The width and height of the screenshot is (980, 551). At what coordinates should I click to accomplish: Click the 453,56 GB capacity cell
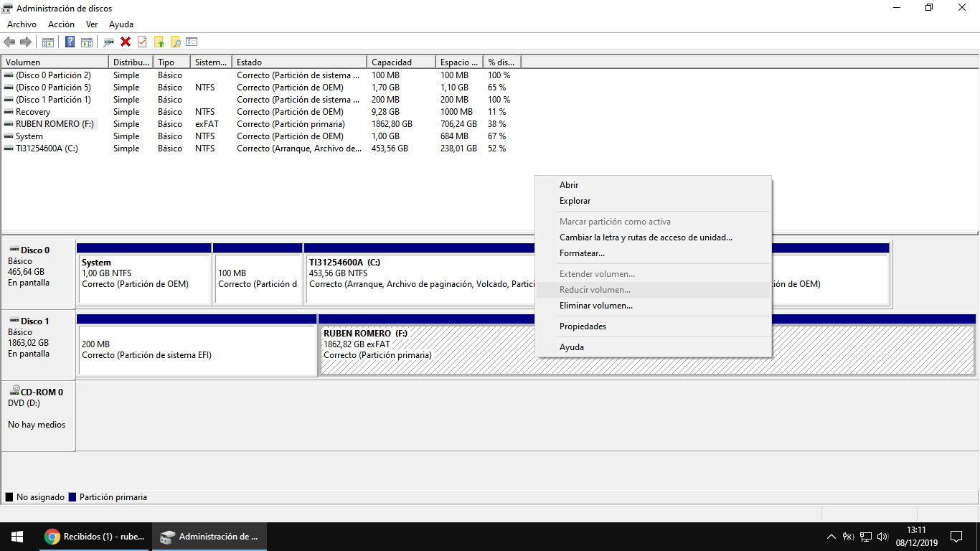point(390,149)
